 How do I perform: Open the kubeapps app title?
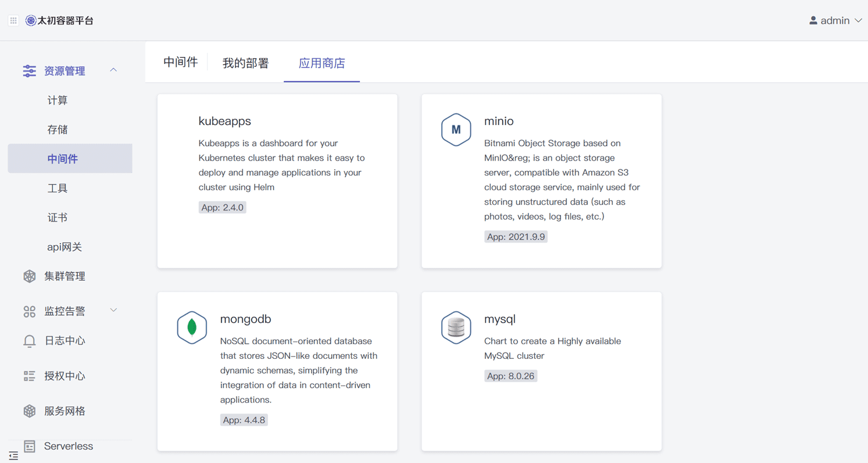pos(224,121)
